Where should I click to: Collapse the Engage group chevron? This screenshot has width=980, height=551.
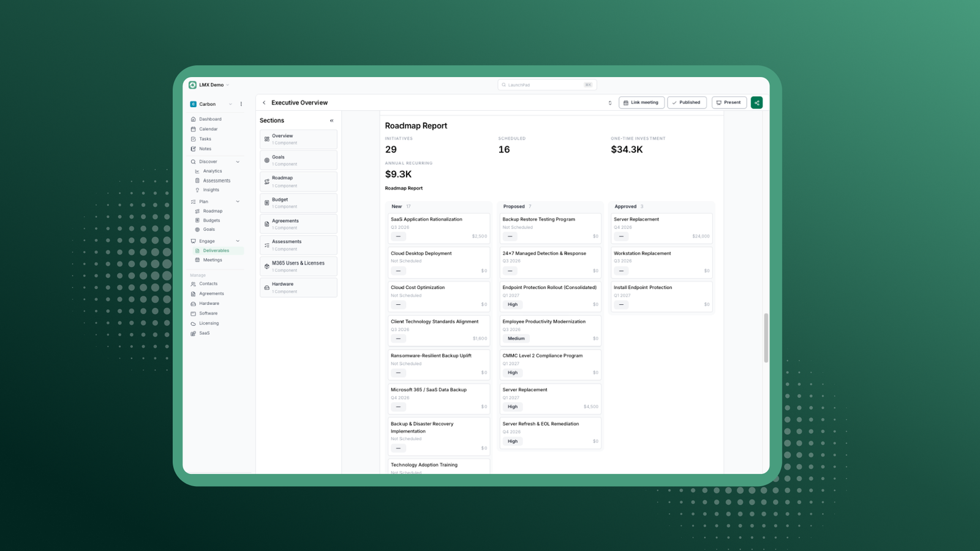[238, 241]
